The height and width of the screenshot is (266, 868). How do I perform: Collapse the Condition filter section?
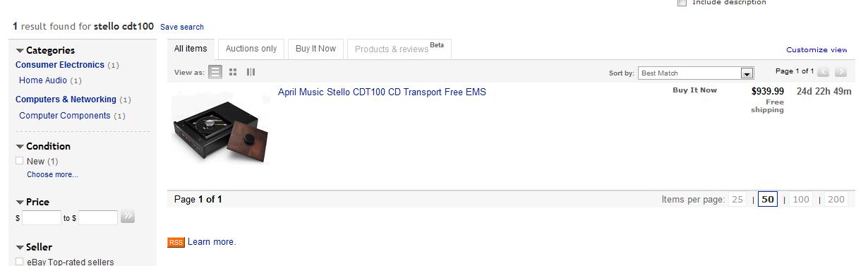pyautogui.click(x=20, y=147)
